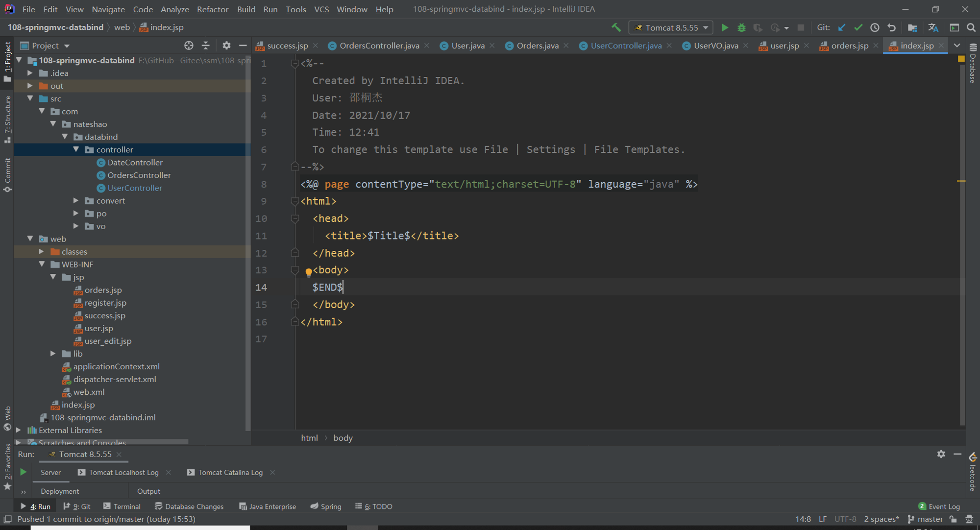Screen dimensions: 980x530
Task: Click master branch in status bar
Action: click(925, 519)
